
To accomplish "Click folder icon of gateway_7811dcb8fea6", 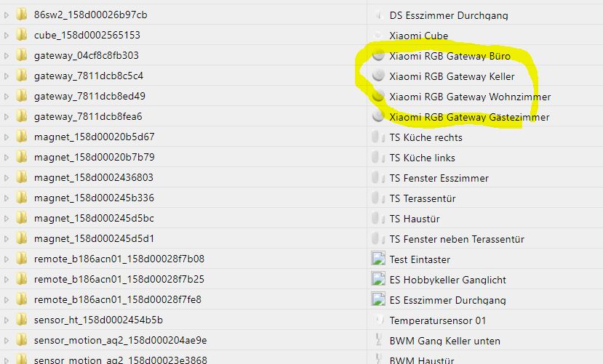I will tap(22, 116).
